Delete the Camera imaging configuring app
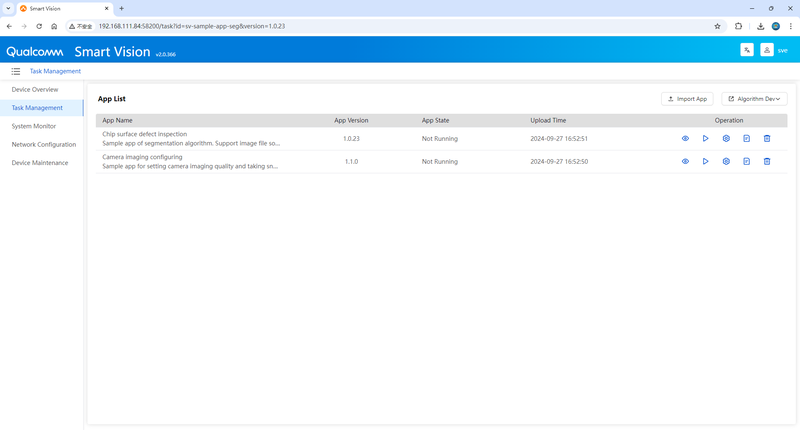Screen dimensions: 800x430 (x=767, y=161)
